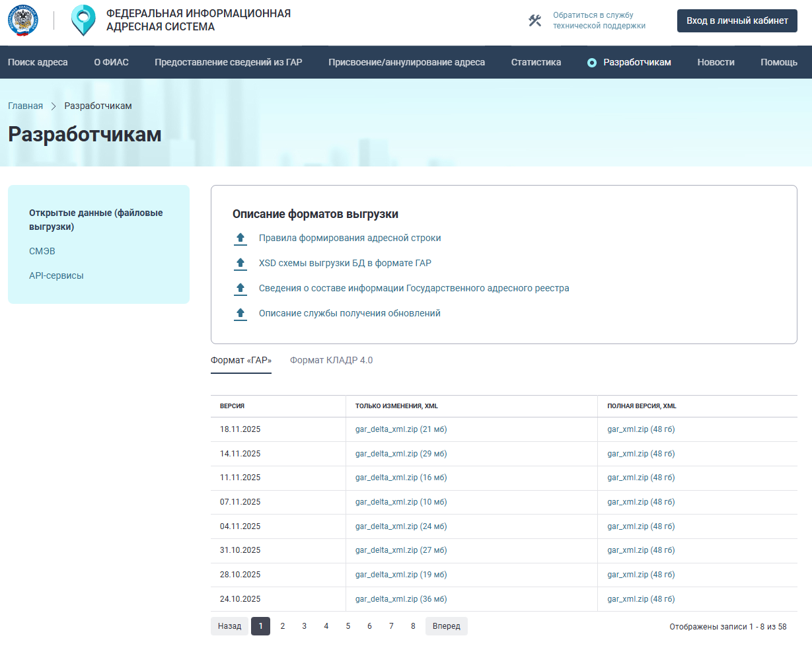Open API-сервисы in the left sidebar
This screenshot has height=646, width=812.
tap(56, 275)
